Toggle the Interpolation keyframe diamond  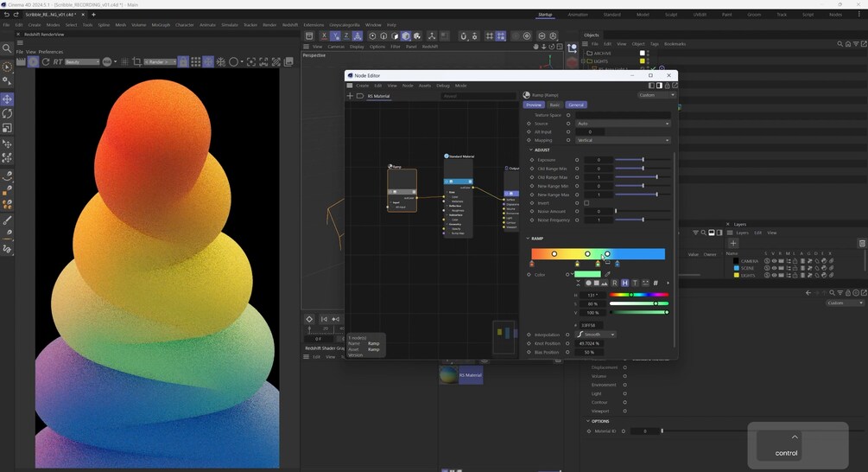pos(529,335)
